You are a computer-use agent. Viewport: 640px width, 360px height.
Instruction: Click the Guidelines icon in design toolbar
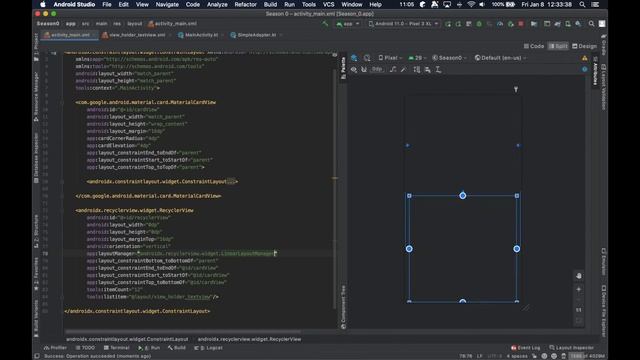[x=438, y=69]
